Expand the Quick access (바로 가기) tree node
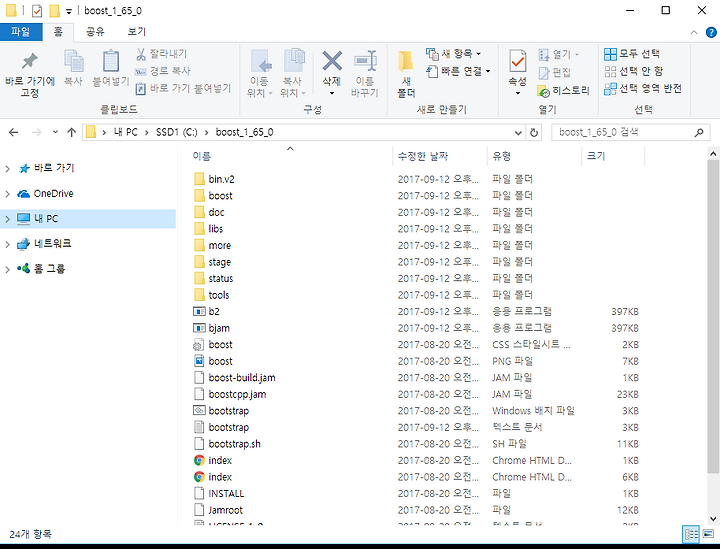This screenshot has width=720, height=549. coord(7,168)
